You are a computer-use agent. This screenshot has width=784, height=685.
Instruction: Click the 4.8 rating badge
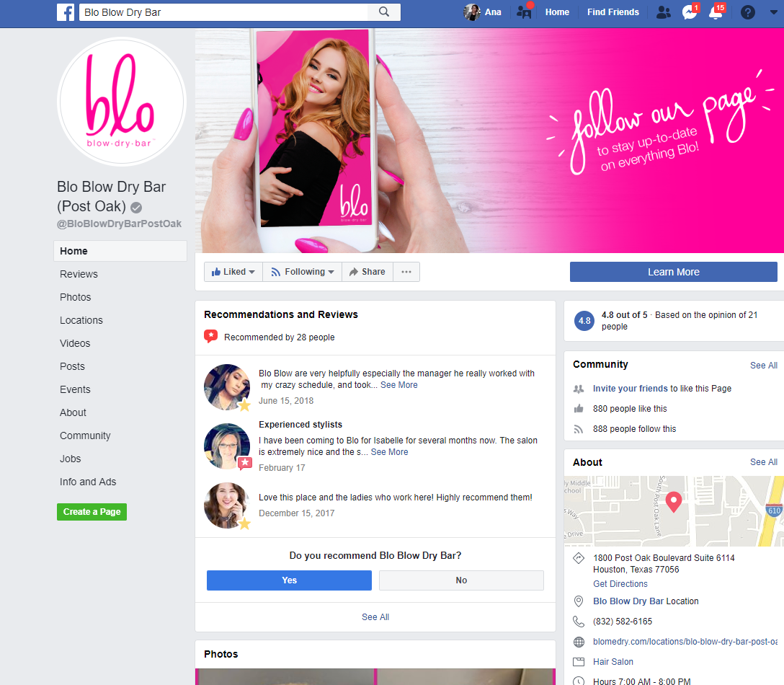click(x=584, y=321)
